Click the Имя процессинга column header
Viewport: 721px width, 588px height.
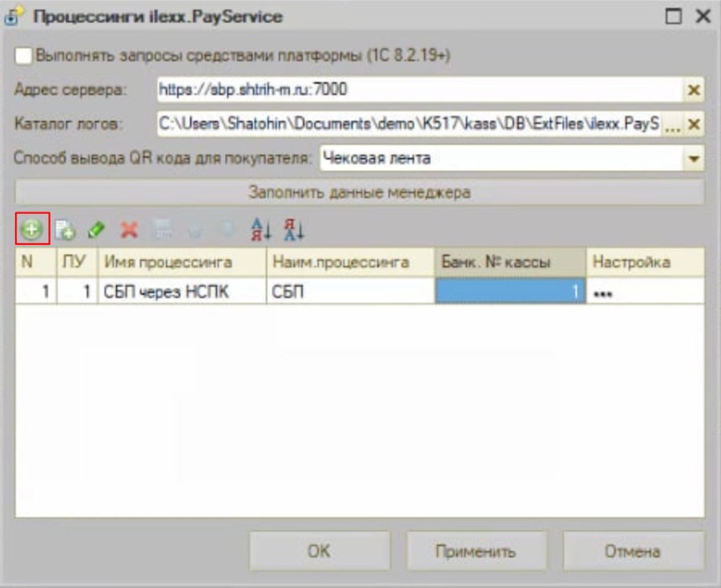coord(182,262)
